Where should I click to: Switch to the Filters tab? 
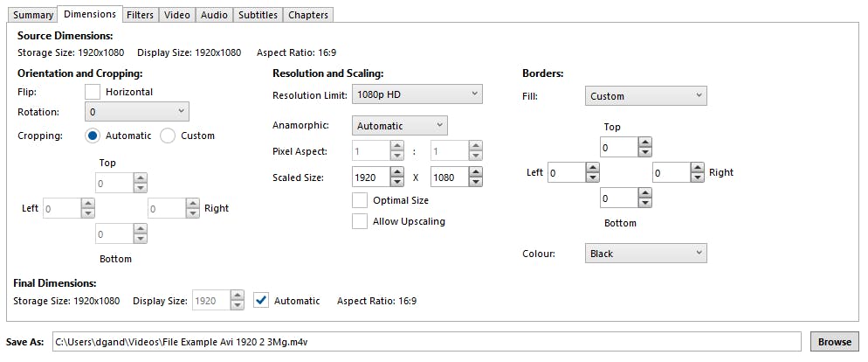(140, 15)
